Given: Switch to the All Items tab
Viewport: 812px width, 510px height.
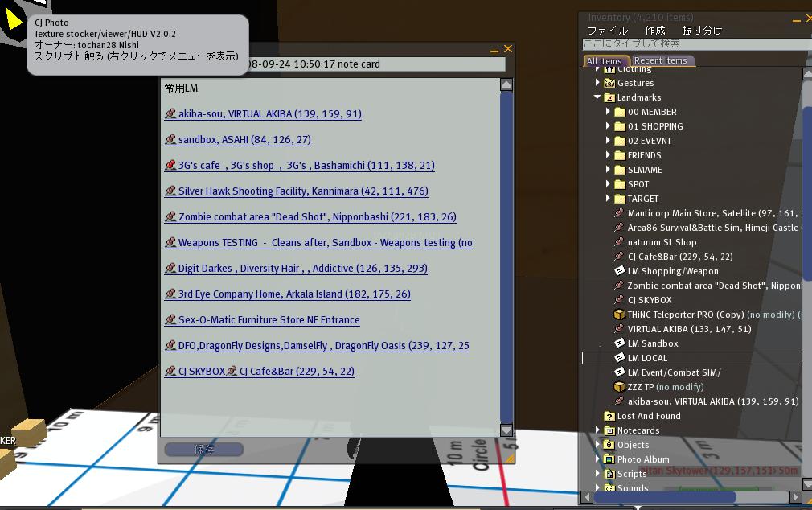Looking at the screenshot, I should (x=606, y=61).
